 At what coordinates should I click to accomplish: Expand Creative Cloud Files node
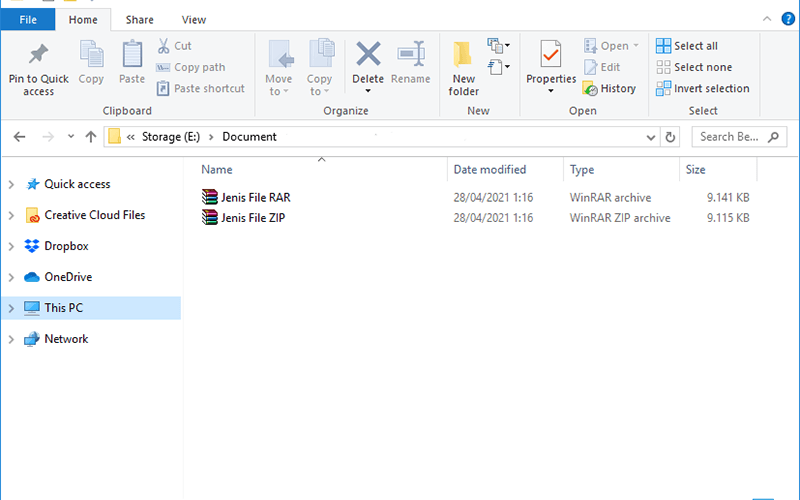pos(11,216)
